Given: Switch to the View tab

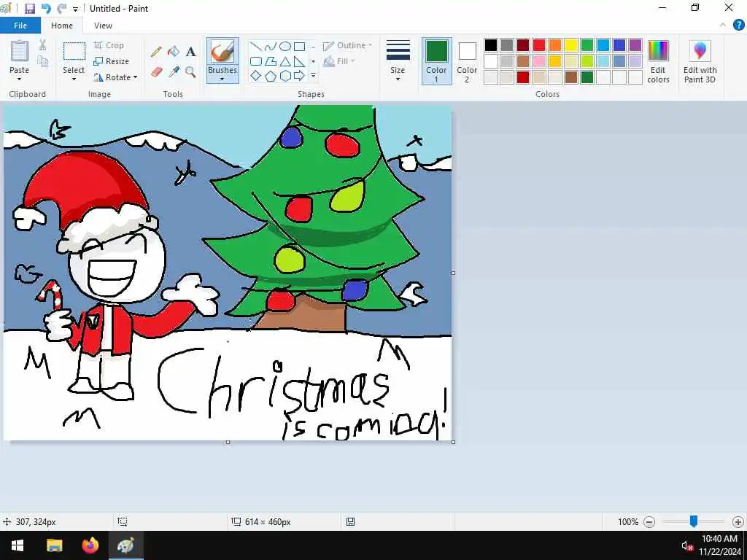Looking at the screenshot, I should pos(103,26).
